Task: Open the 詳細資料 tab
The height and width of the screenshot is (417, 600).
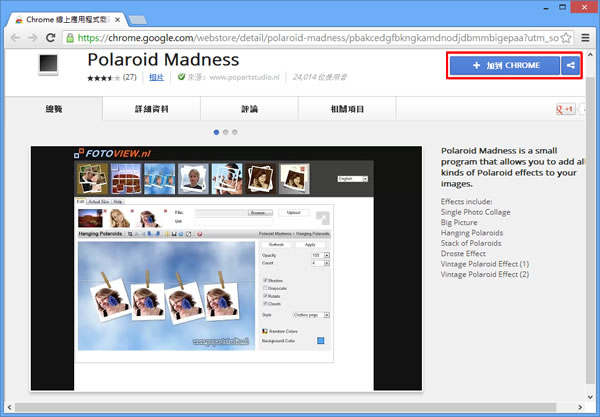Action: 152,109
